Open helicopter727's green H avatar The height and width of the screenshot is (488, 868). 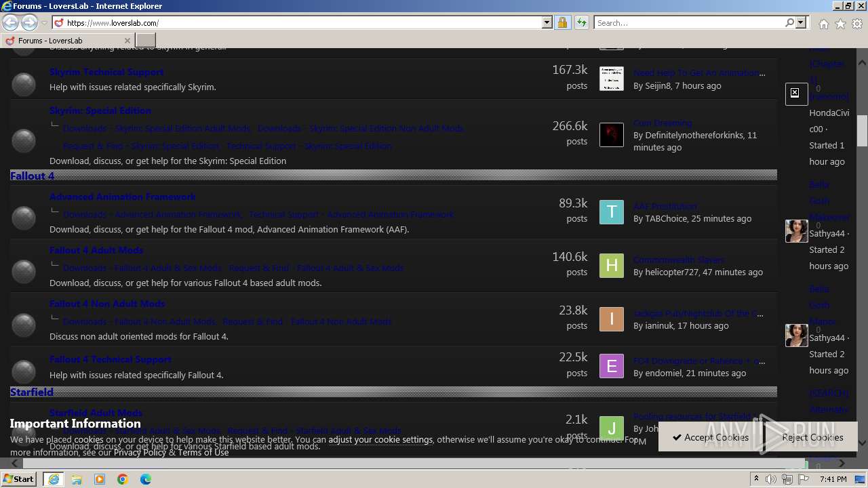click(x=612, y=266)
